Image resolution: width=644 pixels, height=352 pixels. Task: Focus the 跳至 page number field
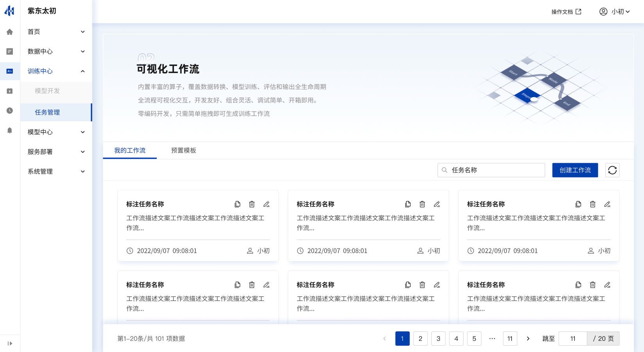(x=573, y=339)
